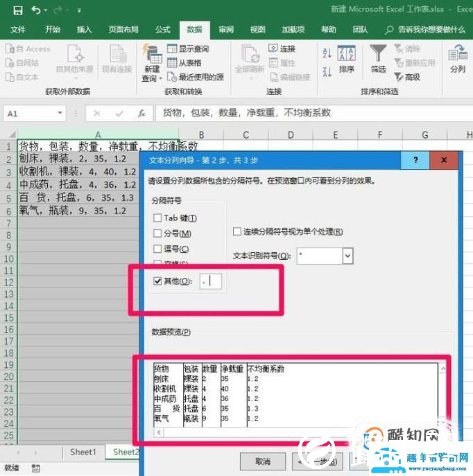
Task: Click the 告诉我你想要做什么 search box
Action: point(425,30)
